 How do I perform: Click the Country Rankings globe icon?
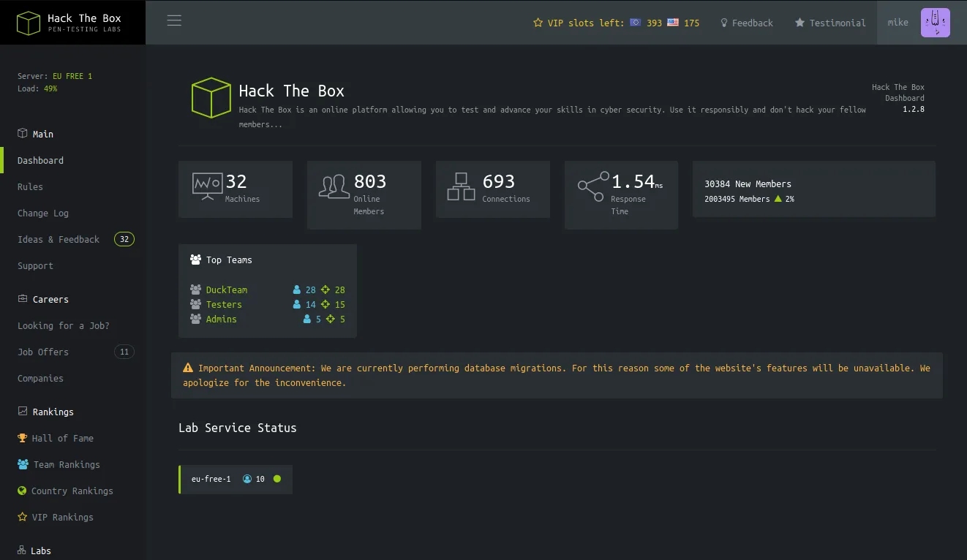pos(22,491)
